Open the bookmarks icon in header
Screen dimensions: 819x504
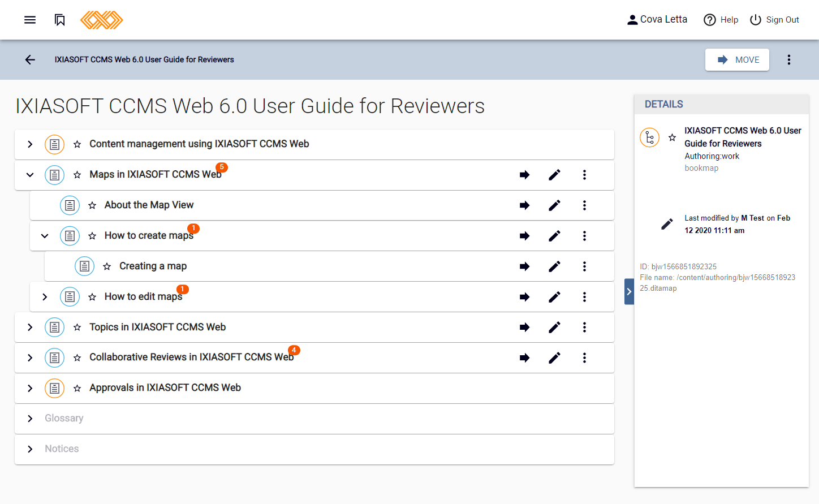pos(60,20)
